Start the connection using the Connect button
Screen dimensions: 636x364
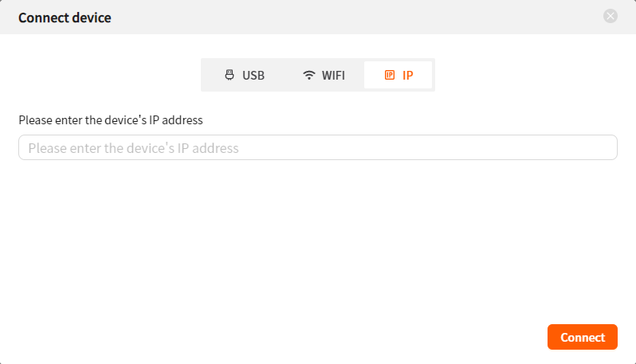(x=583, y=337)
